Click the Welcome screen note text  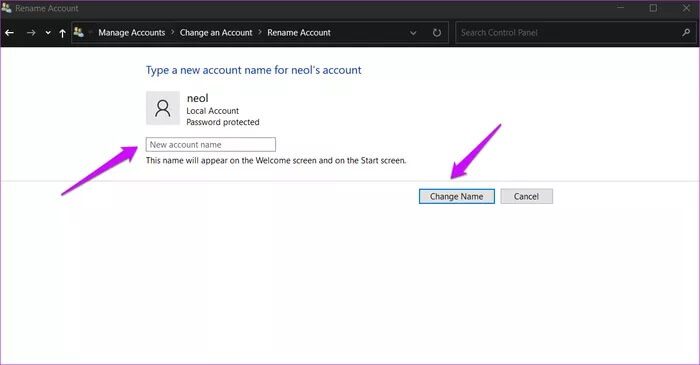coord(276,161)
